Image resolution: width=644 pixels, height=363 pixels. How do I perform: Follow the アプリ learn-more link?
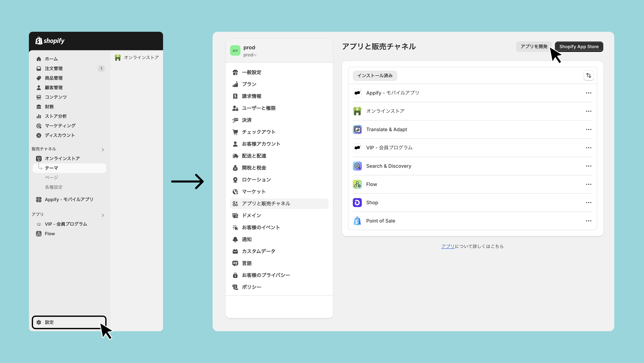tap(448, 246)
